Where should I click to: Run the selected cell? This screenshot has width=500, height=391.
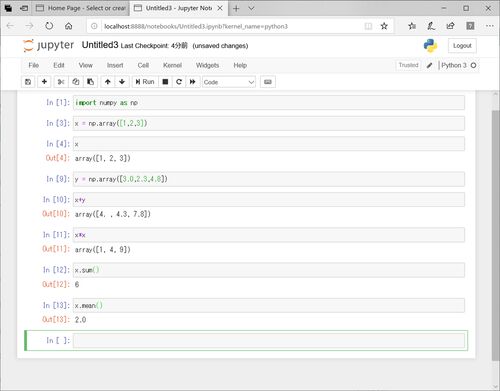click(x=145, y=82)
